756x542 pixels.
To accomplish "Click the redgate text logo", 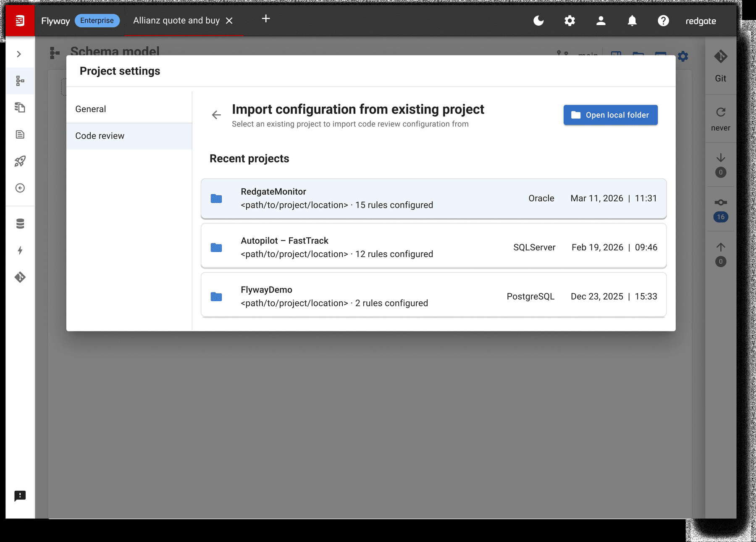I will pos(701,21).
